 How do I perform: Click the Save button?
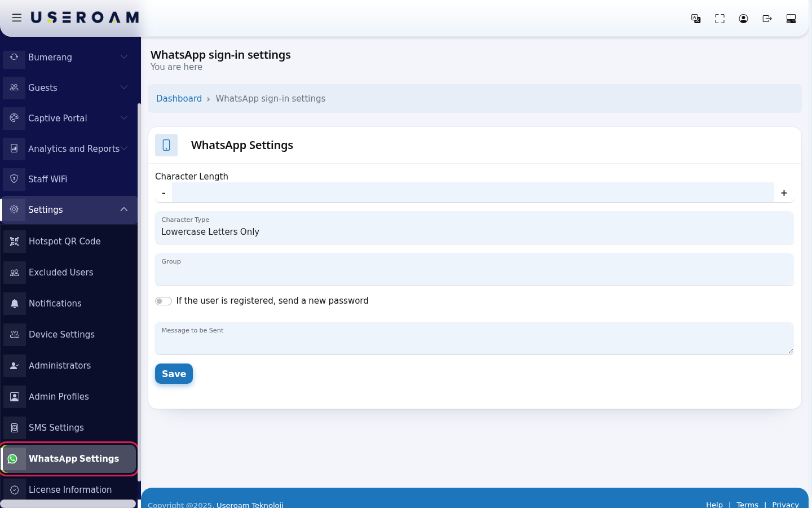pos(174,374)
